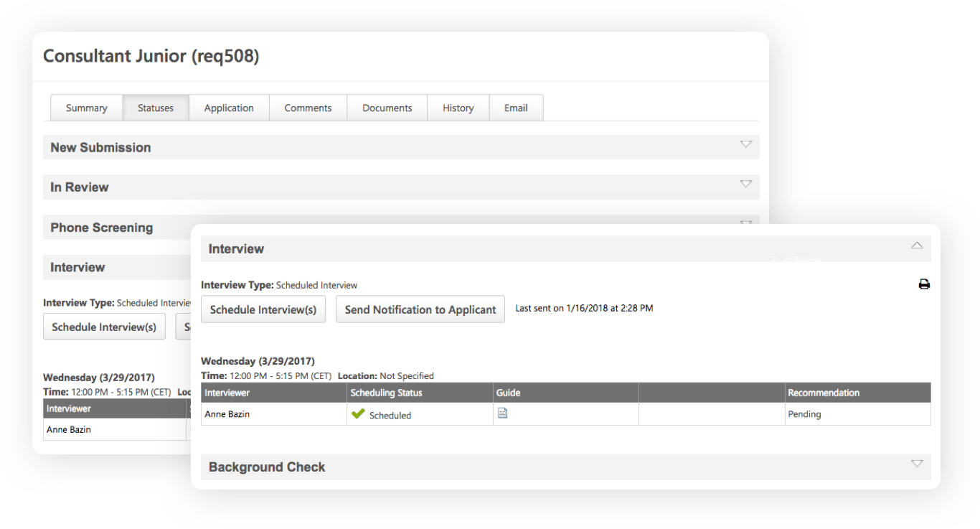Open the Application tab
The height and width of the screenshot is (529, 980).
coord(229,108)
